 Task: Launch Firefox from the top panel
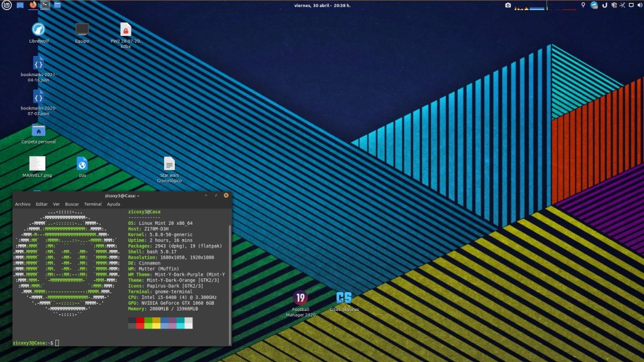[33, 5]
